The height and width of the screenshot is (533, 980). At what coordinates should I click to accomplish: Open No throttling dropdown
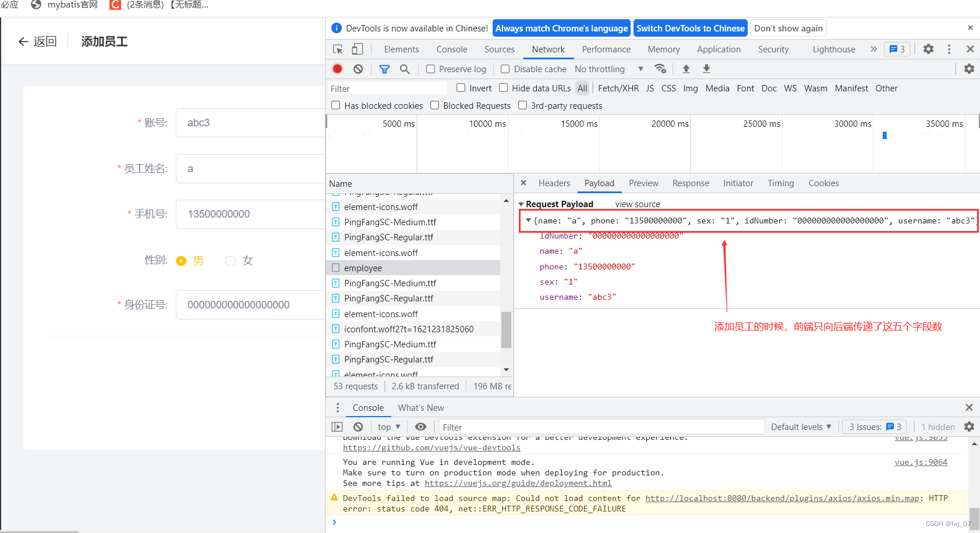coord(608,69)
